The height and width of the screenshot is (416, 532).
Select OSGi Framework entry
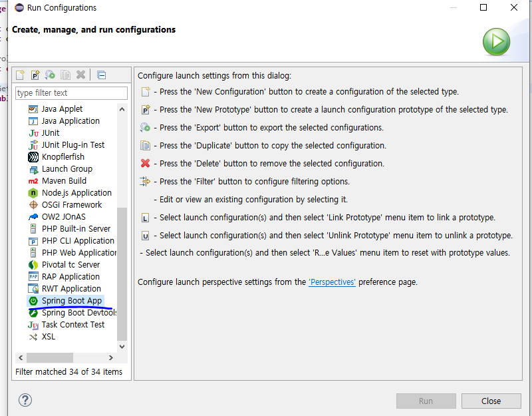click(72, 205)
